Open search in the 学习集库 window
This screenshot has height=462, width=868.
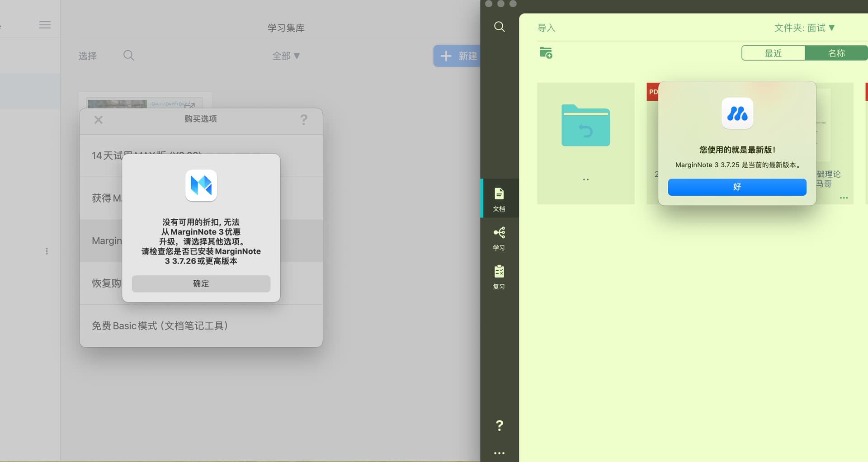pos(129,56)
